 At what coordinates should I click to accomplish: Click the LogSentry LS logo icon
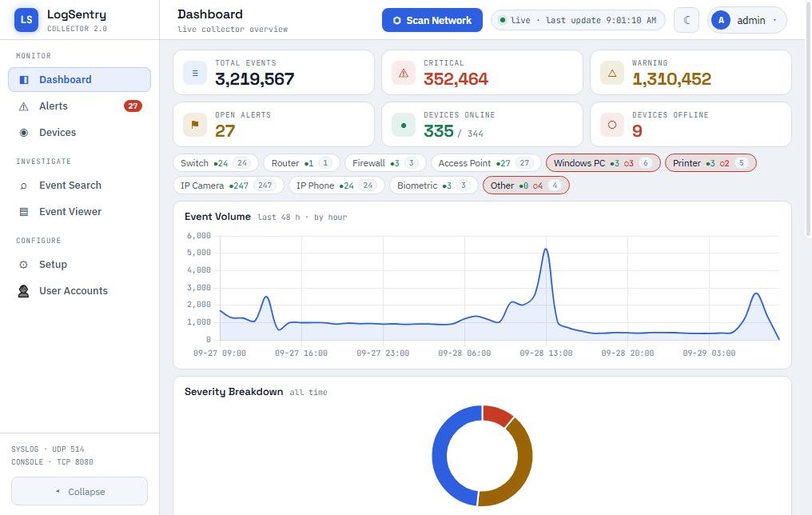pyautogui.click(x=26, y=20)
